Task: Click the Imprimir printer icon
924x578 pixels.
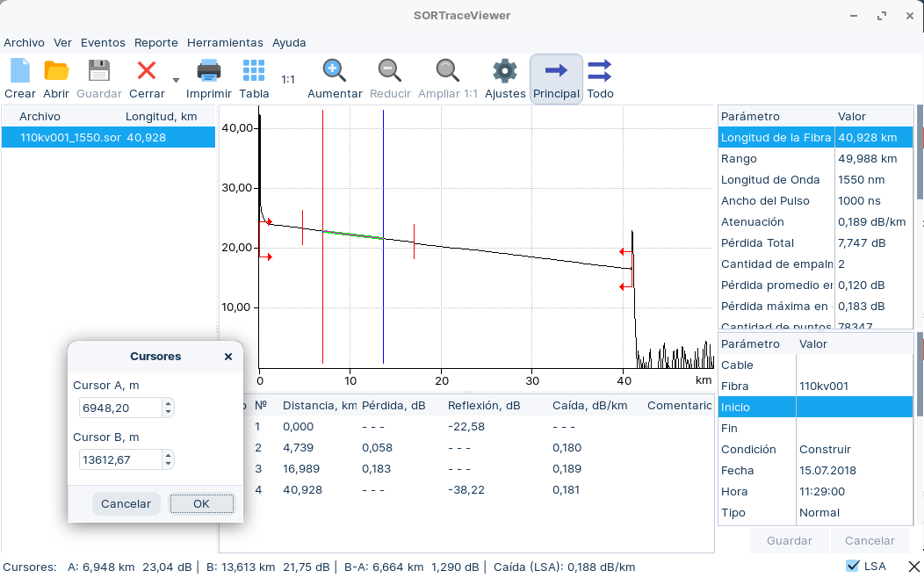Action: (208, 71)
